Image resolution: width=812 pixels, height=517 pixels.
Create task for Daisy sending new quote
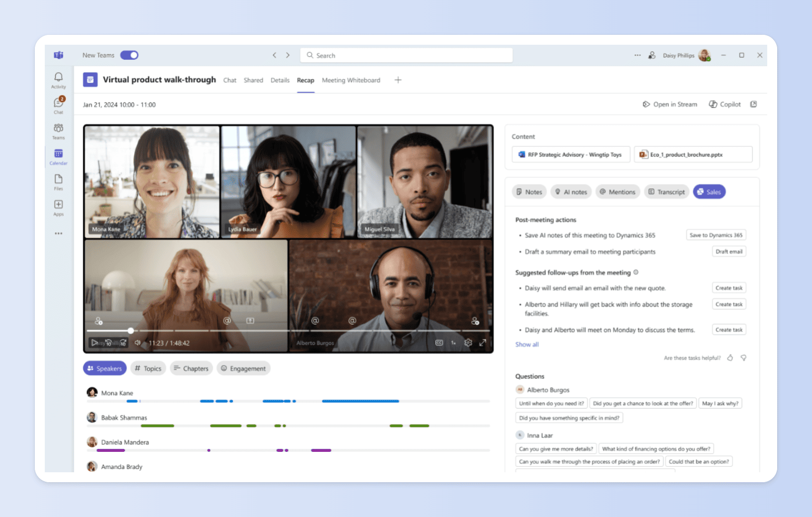click(729, 288)
